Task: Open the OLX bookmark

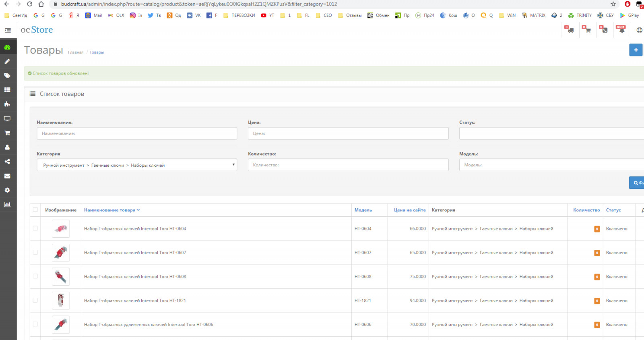Action: (116, 15)
